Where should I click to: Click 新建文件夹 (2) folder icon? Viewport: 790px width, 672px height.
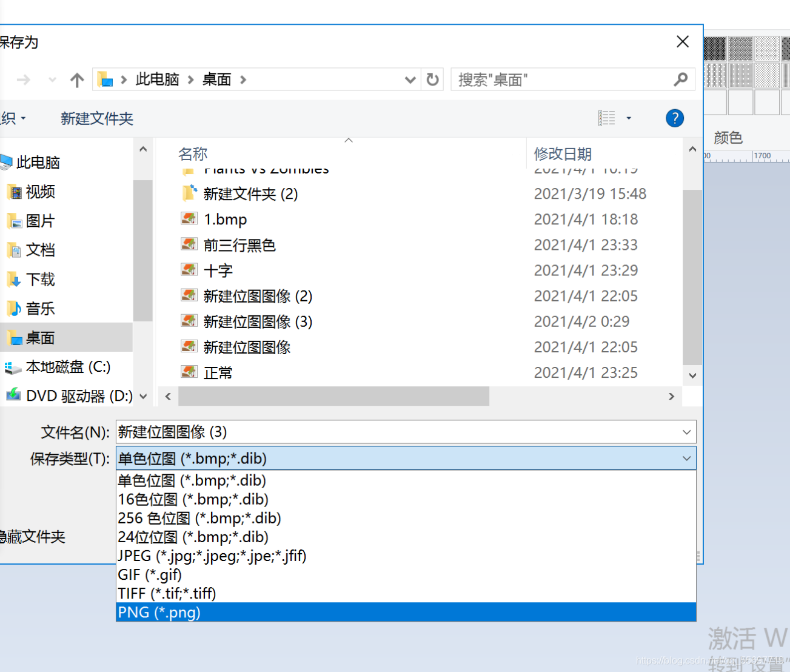189,193
